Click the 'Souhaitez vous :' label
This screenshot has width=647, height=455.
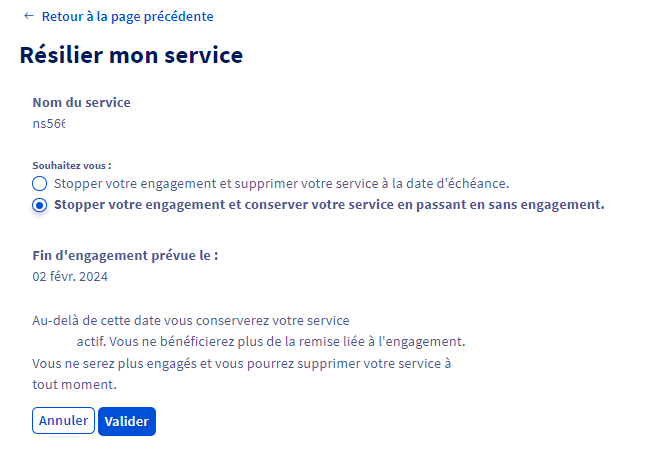72,164
